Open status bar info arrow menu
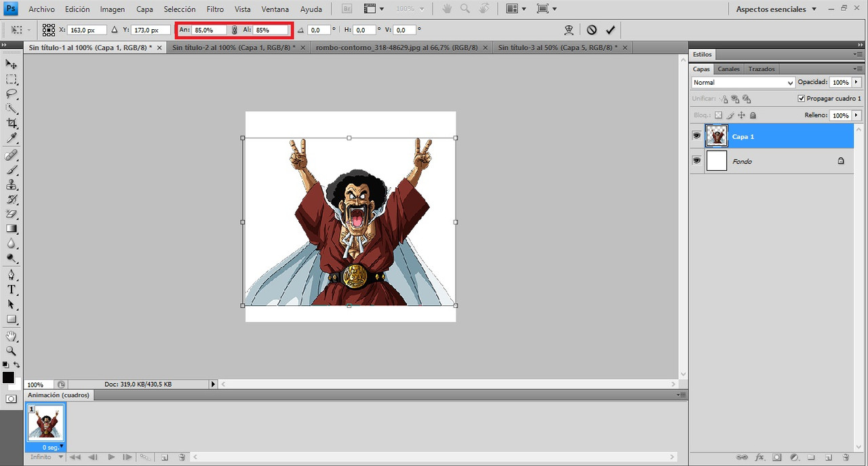868x466 pixels. [x=213, y=384]
